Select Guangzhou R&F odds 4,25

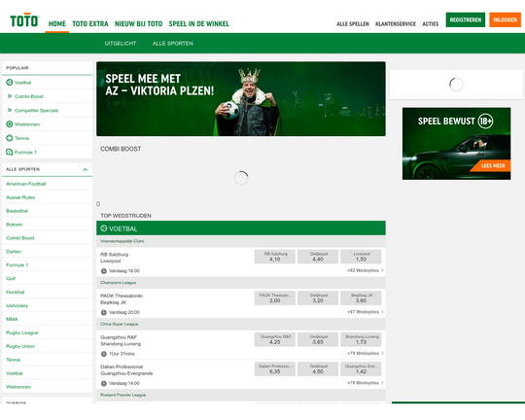click(275, 339)
